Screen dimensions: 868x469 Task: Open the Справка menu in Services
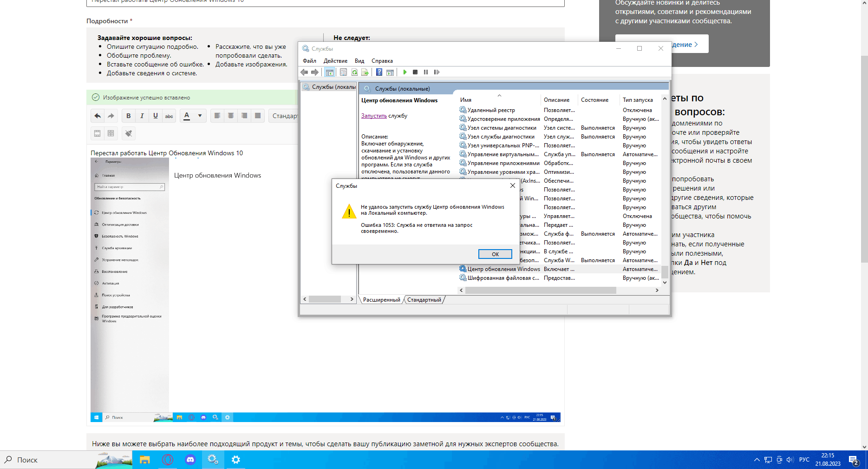pos(382,61)
